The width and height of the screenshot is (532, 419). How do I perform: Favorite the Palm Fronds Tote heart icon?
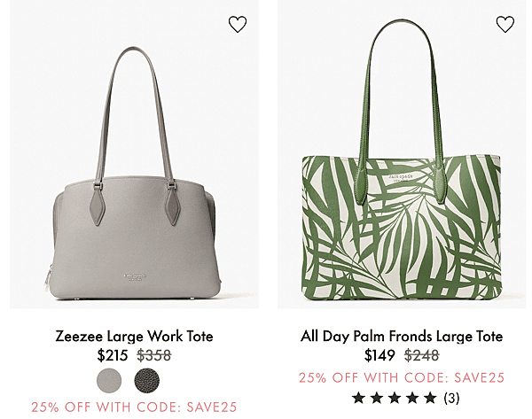(505, 25)
